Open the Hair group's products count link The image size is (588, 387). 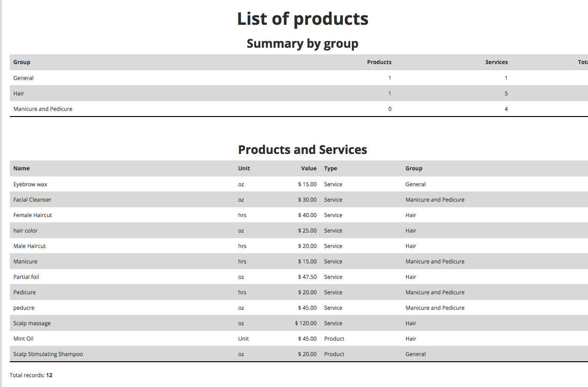390,94
